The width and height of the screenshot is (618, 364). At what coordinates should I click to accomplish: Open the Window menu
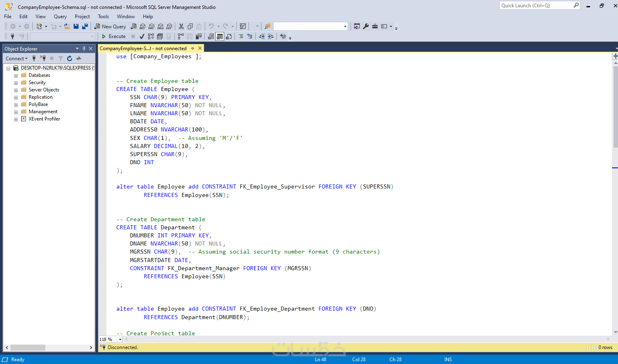126,17
